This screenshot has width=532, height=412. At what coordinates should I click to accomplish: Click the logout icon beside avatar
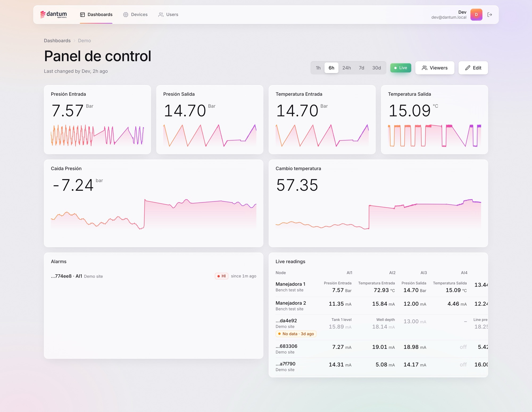(x=490, y=15)
